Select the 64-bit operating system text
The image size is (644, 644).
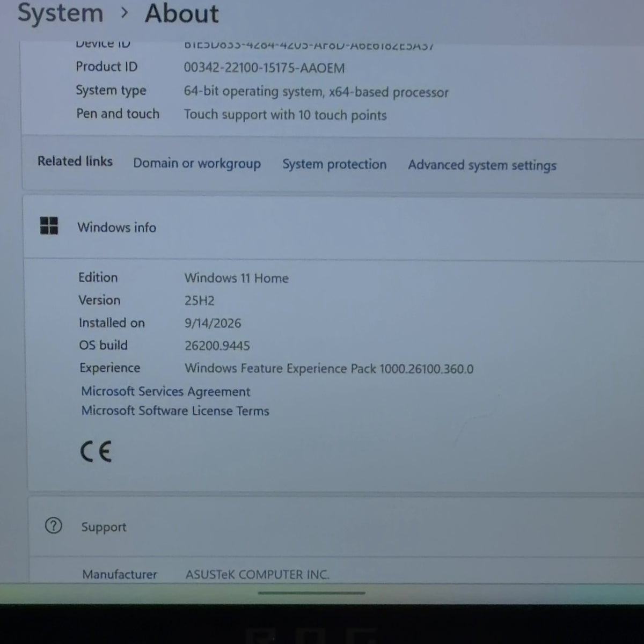click(x=316, y=92)
